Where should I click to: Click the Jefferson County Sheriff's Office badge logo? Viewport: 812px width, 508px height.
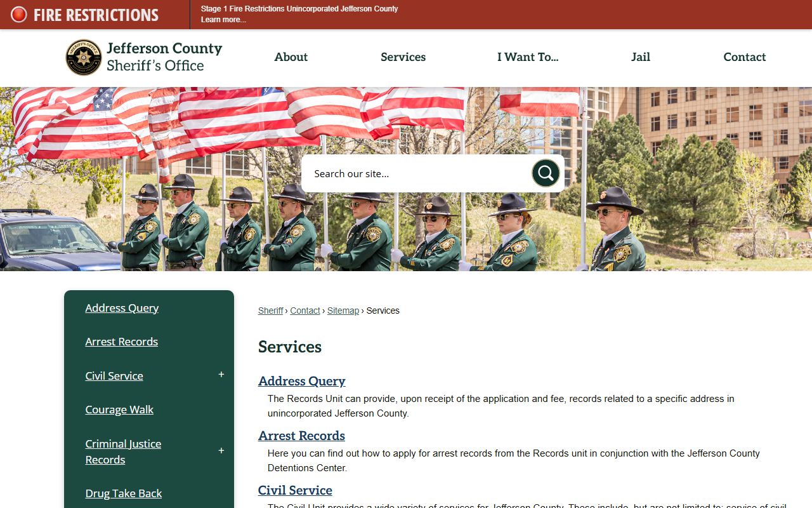pyautogui.click(x=84, y=57)
